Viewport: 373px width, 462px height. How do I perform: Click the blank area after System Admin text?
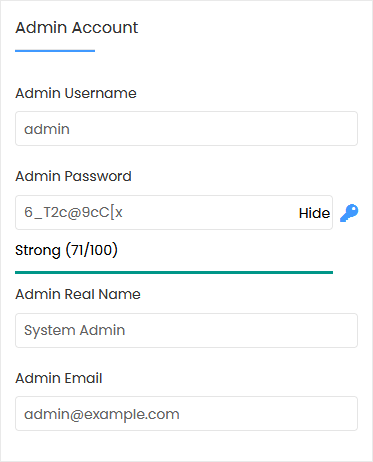(240, 330)
